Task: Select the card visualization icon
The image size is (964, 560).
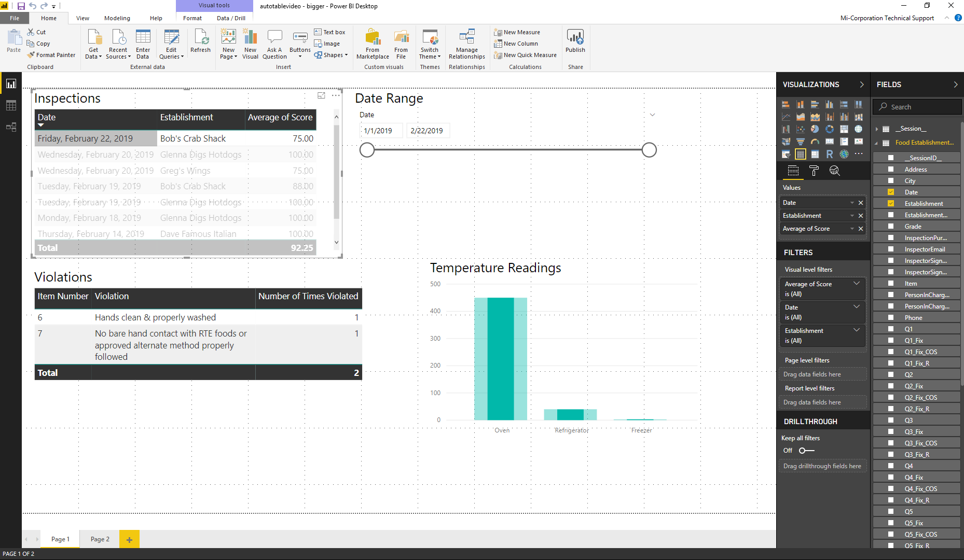Action: [830, 142]
